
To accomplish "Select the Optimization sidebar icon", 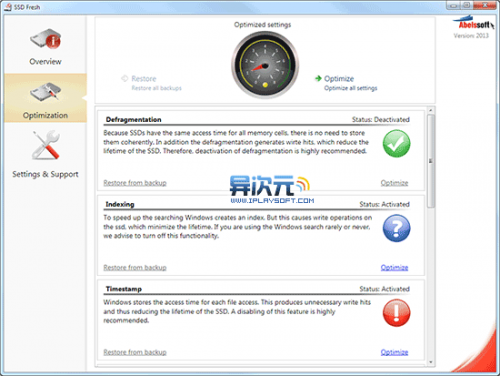I will pyautogui.click(x=46, y=91).
